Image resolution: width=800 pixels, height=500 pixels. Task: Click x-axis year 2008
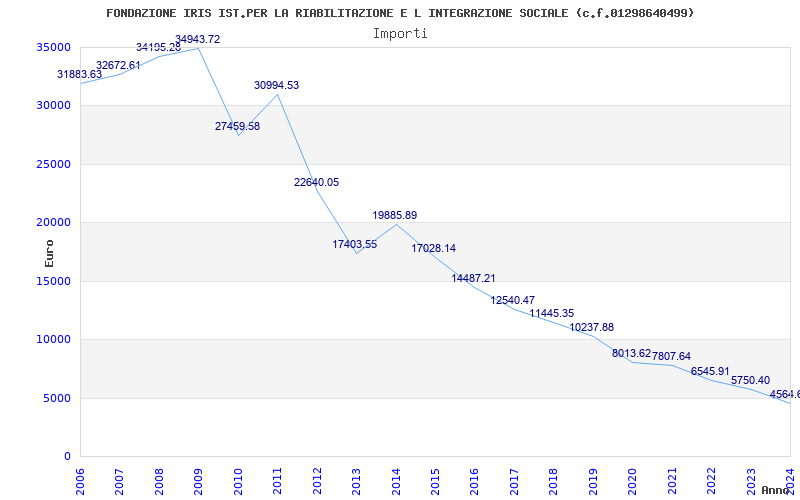(159, 481)
